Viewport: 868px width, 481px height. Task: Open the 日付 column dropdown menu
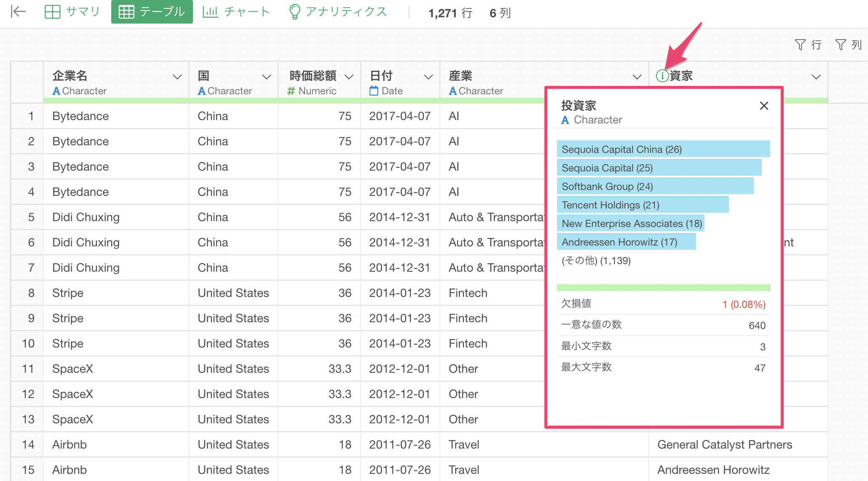(x=428, y=77)
